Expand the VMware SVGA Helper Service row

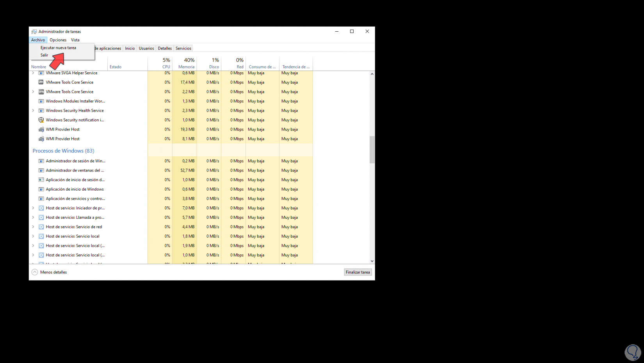pos(33,73)
